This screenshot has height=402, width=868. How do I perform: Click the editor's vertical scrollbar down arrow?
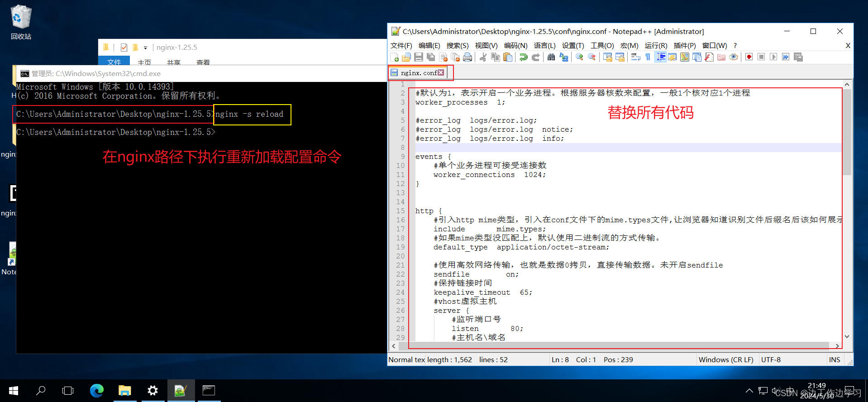click(x=847, y=337)
